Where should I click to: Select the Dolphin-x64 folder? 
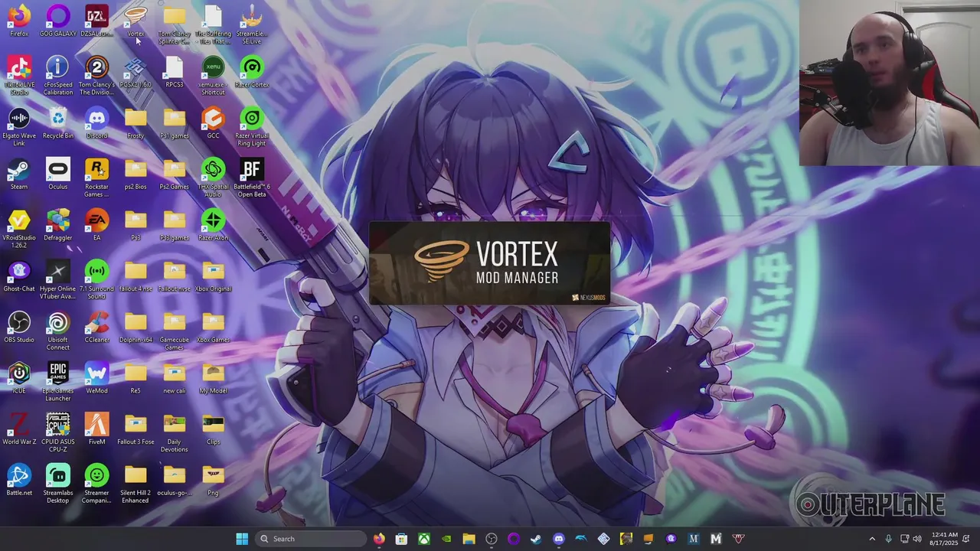(136, 327)
